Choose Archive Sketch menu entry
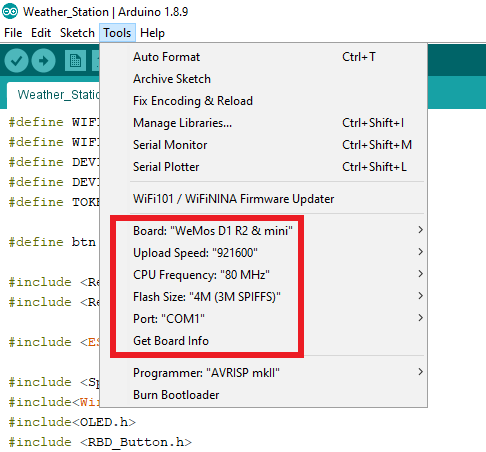This screenshot has width=486, height=452. click(x=263, y=79)
